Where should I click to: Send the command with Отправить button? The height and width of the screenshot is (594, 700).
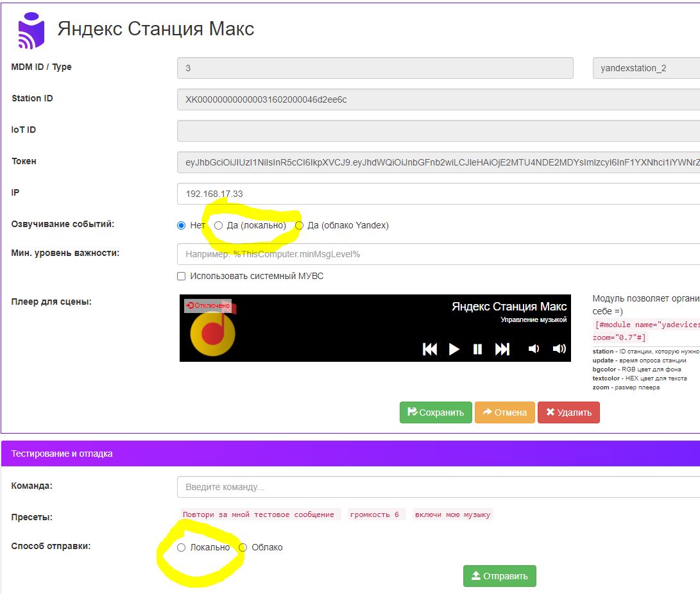(500, 576)
